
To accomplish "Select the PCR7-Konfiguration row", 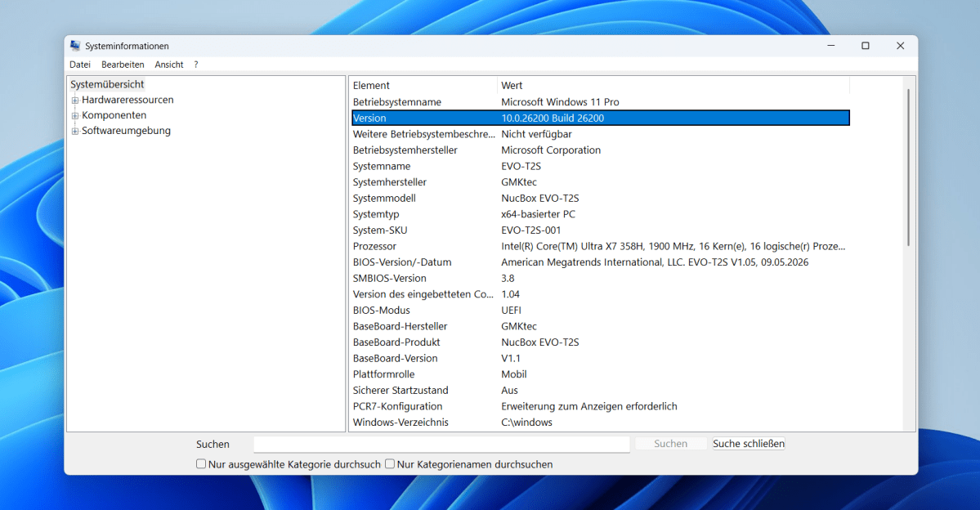I will (x=600, y=406).
